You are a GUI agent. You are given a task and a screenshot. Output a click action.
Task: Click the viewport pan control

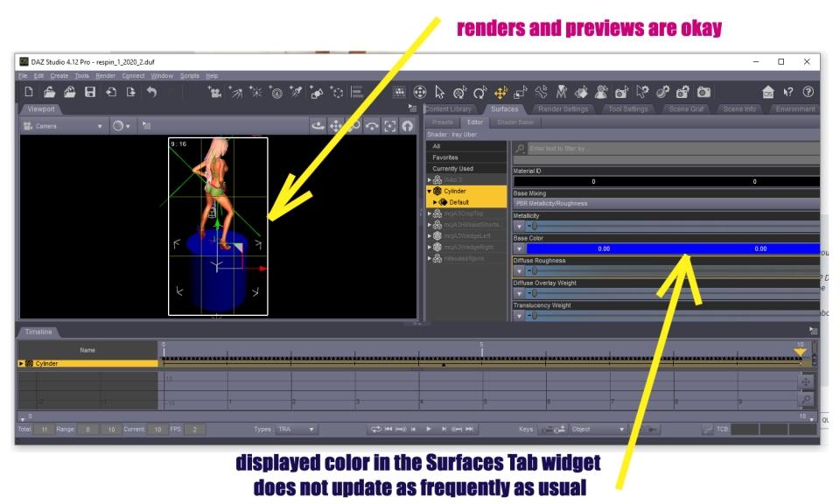coord(336,126)
